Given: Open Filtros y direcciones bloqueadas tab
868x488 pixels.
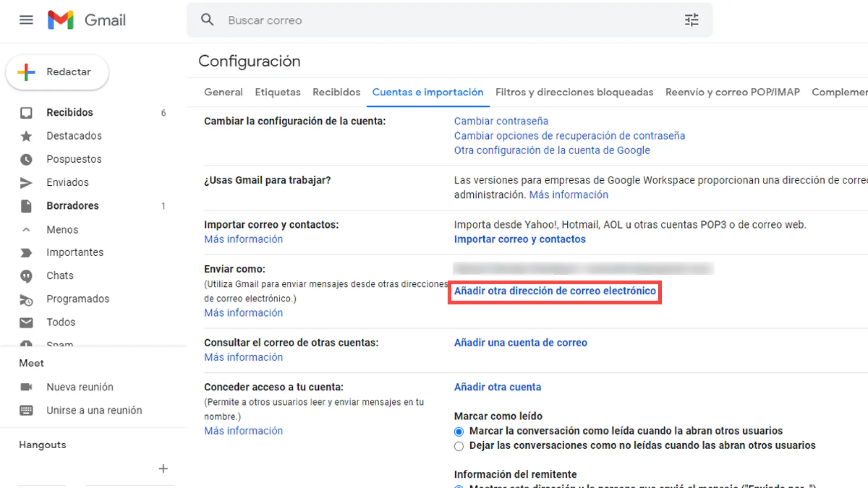Looking at the screenshot, I should tap(574, 92).
